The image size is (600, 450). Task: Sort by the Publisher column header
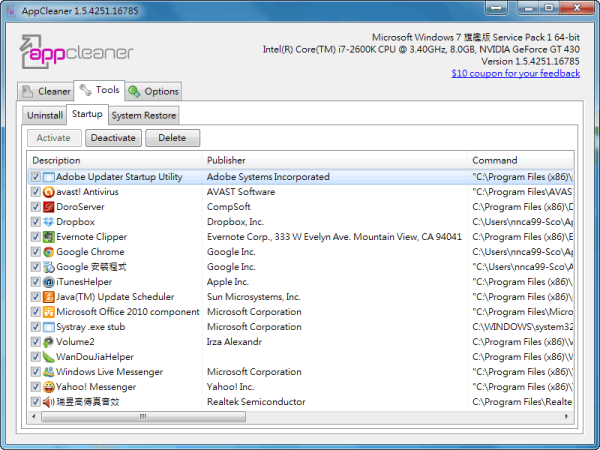coord(335,160)
